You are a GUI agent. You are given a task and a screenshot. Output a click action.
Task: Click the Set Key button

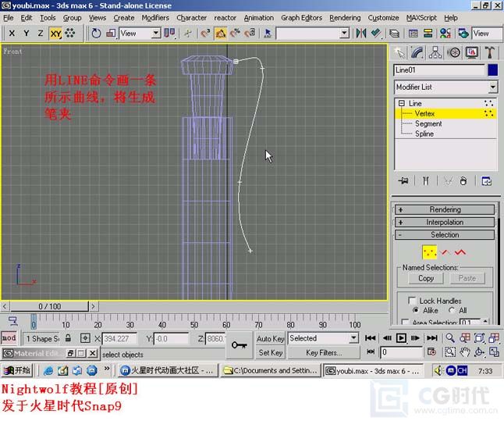point(270,353)
